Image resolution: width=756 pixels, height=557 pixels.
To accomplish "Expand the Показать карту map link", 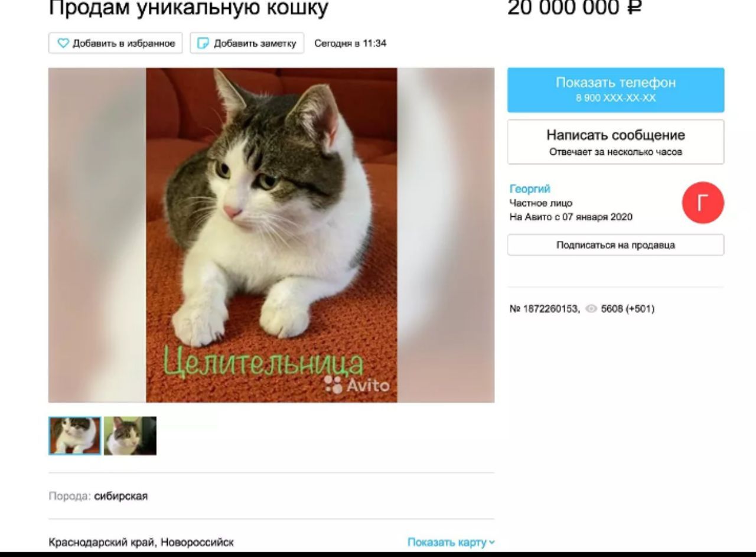I will click(451, 542).
